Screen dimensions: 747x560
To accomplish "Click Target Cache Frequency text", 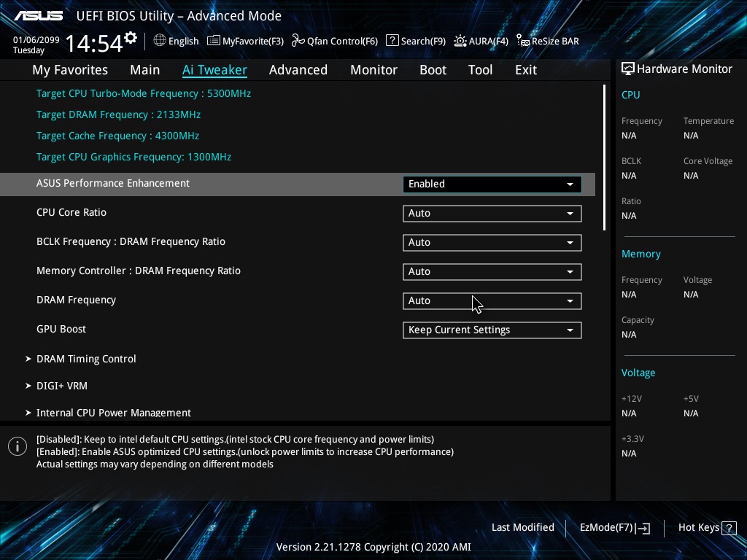I will pyautogui.click(x=117, y=136).
